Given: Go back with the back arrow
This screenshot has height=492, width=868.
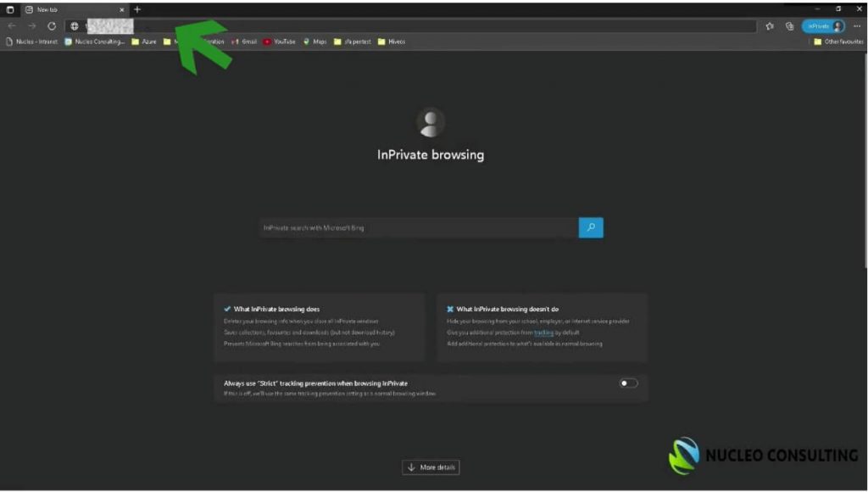Looking at the screenshot, I should pos(12,26).
